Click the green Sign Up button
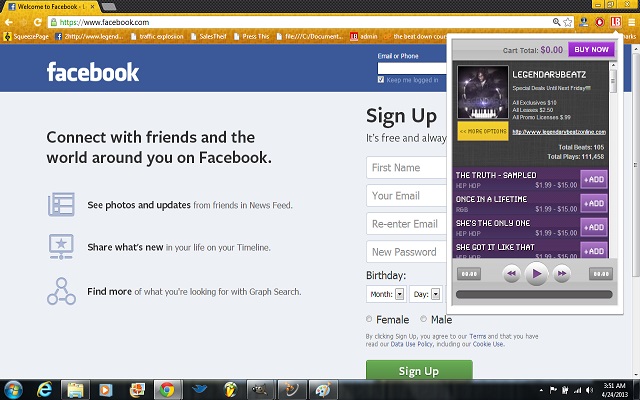Viewport: 640px width, 400px height. tap(419, 370)
